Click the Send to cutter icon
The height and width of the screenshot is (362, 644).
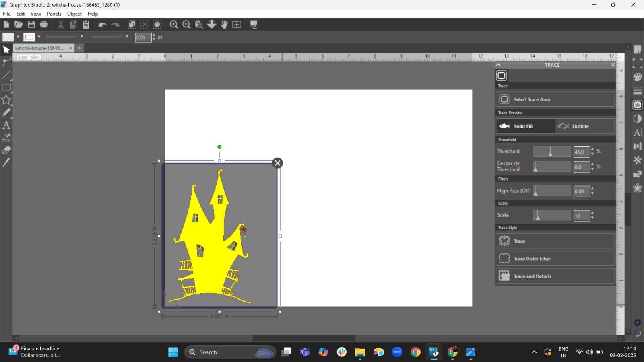(x=254, y=25)
